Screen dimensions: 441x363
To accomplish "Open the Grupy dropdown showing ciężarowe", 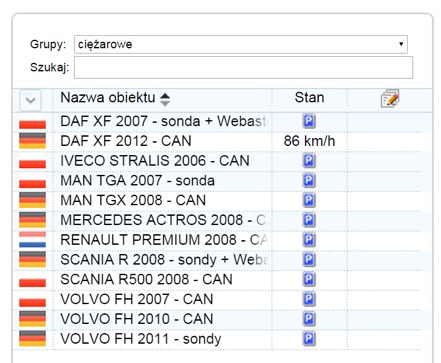I will coord(241,44).
